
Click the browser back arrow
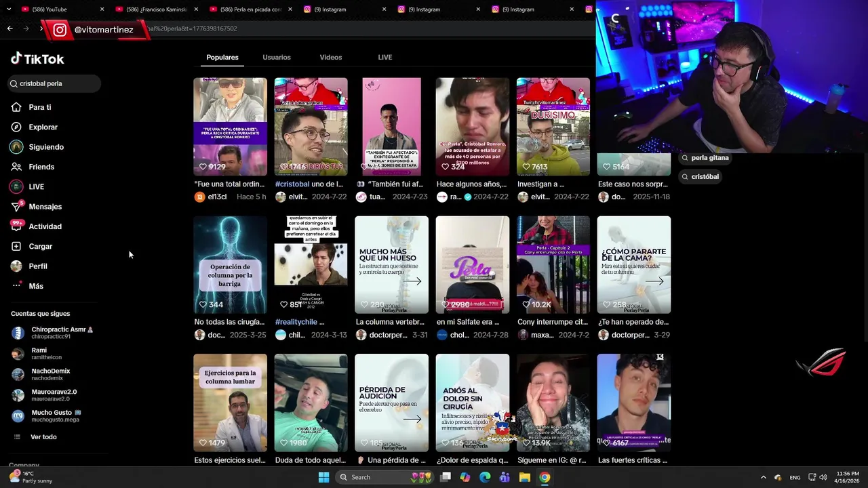[9, 28]
